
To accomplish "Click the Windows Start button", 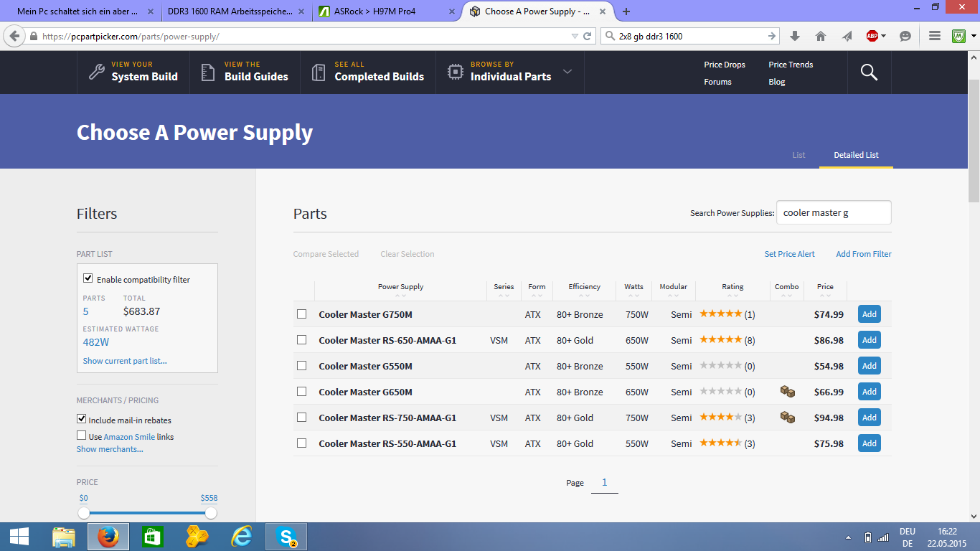I will [x=19, y=537].
